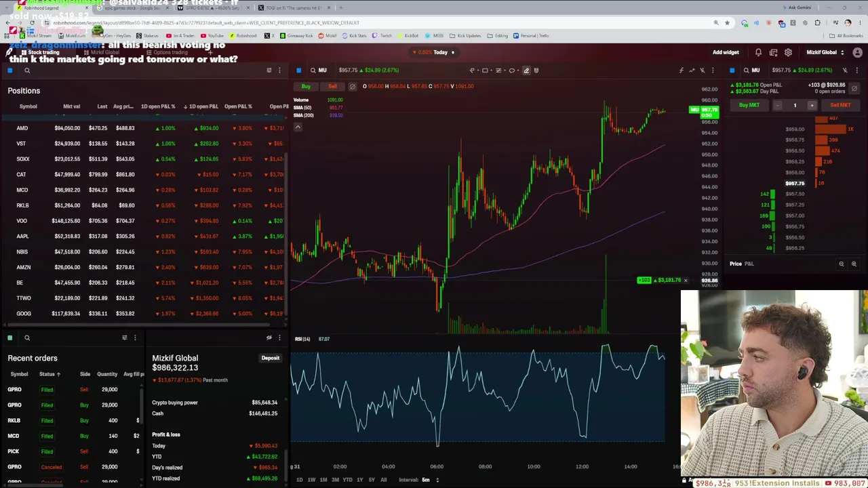Click the blue link-color square in chart panel

point(298,70)
